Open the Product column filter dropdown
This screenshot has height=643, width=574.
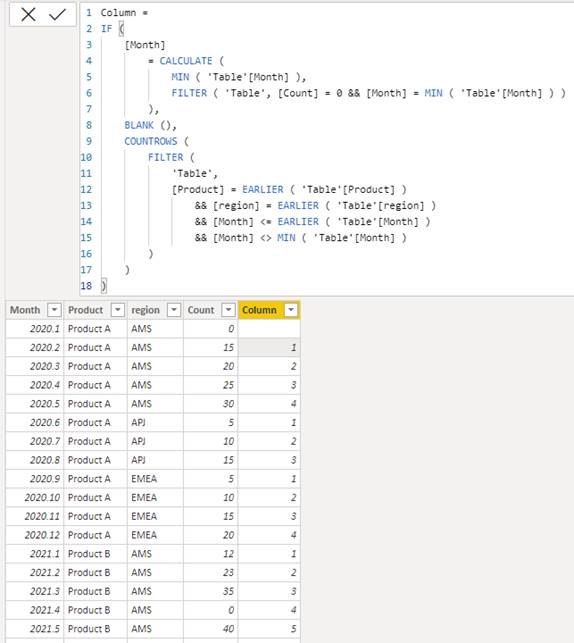click(118, 310)
